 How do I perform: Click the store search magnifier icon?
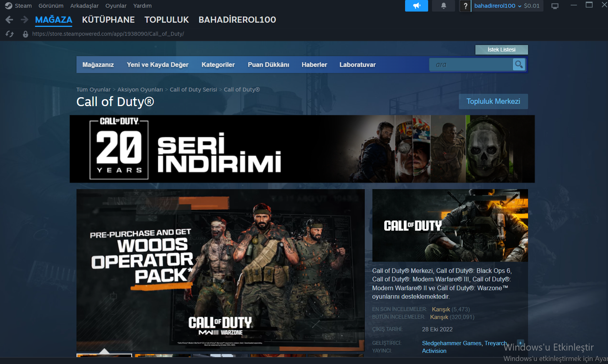pos(519,65)
